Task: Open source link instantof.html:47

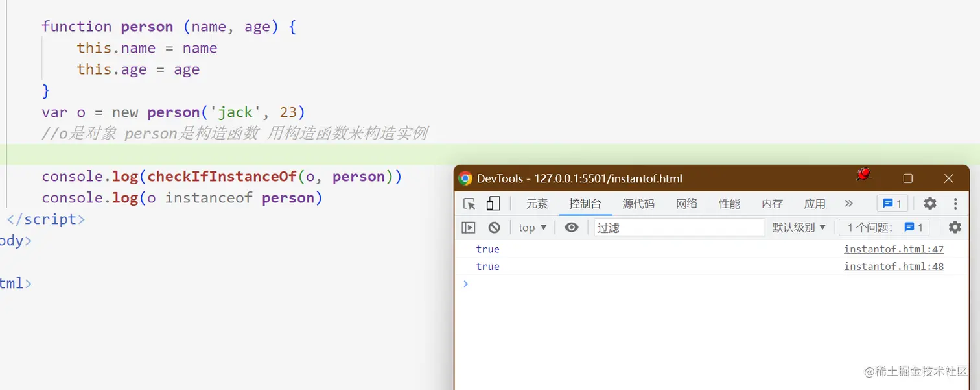Action: tap(894, 249)
